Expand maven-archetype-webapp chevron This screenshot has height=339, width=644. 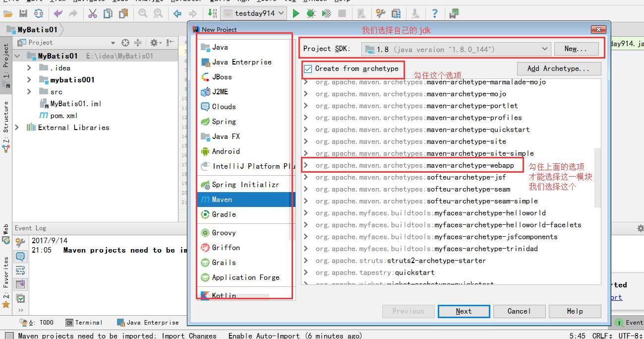pos(306,165)
